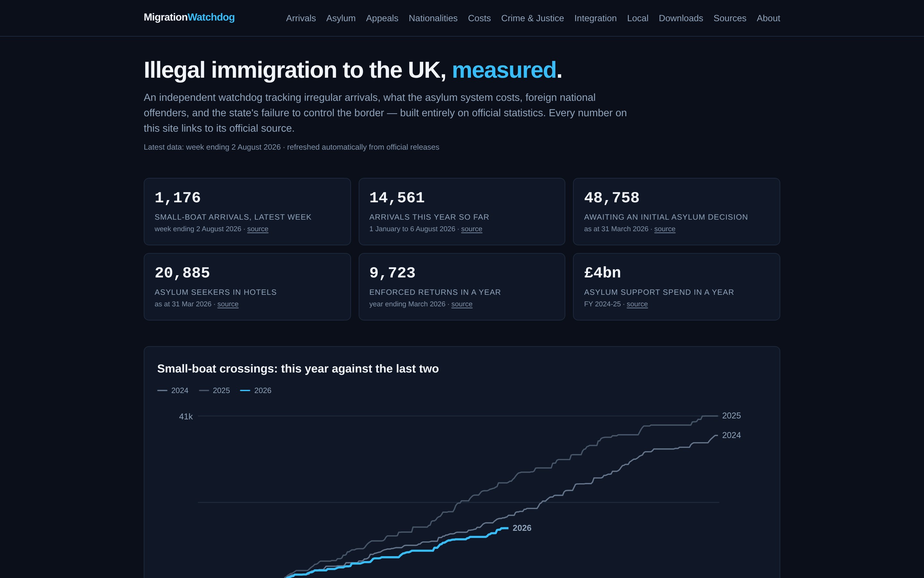Navigate to Costs
The height and width of the screenshot is (578, 924).
[479, 18]
